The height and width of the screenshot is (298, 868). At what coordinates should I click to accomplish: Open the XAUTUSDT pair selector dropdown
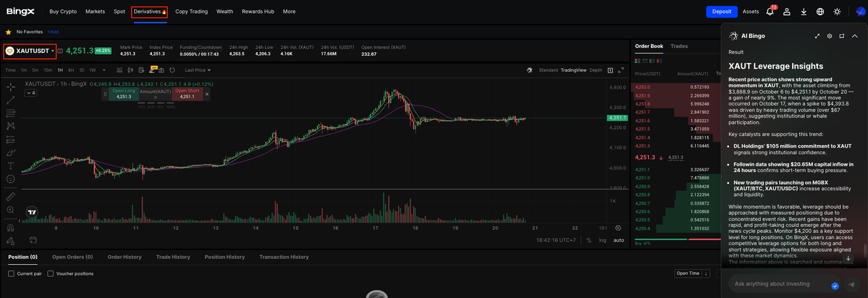point(30,51)
